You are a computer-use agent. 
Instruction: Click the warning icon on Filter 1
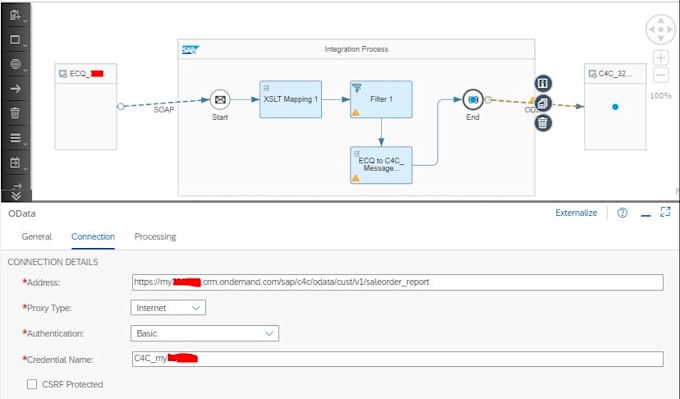[356, 113]
